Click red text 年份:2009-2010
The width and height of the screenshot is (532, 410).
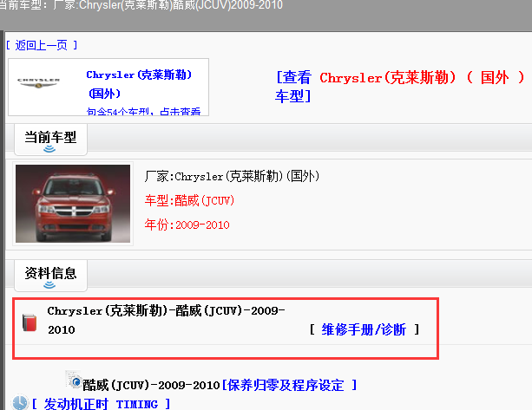[187, 225]
